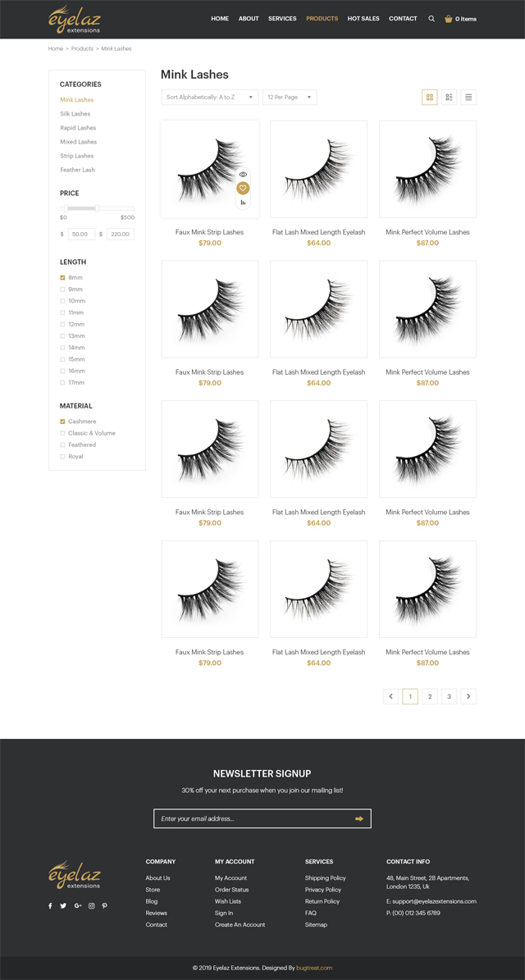This screenshot has height=980, width=525.
Task: Click compare bars icon on first product
Action: (x=243, y=202)
